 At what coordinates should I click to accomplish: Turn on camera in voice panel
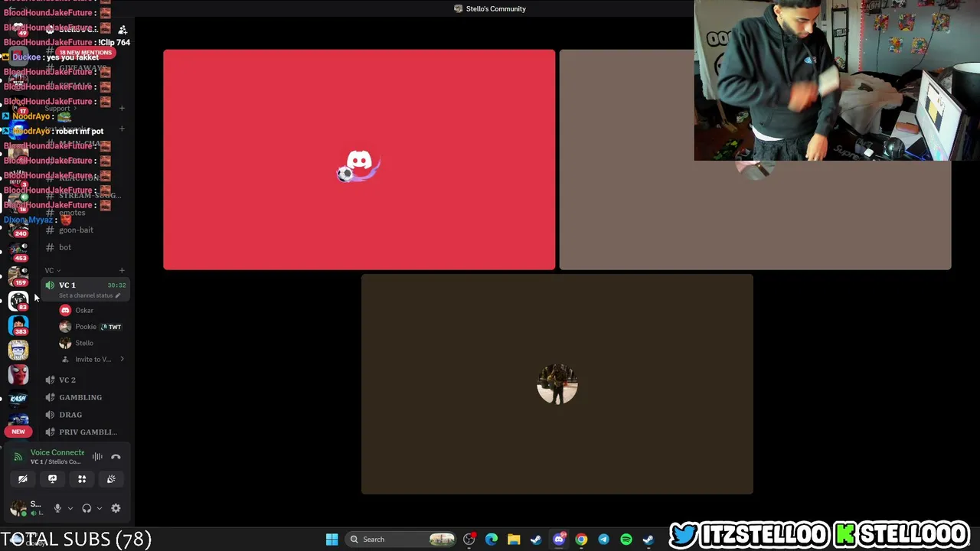[23, 479]
